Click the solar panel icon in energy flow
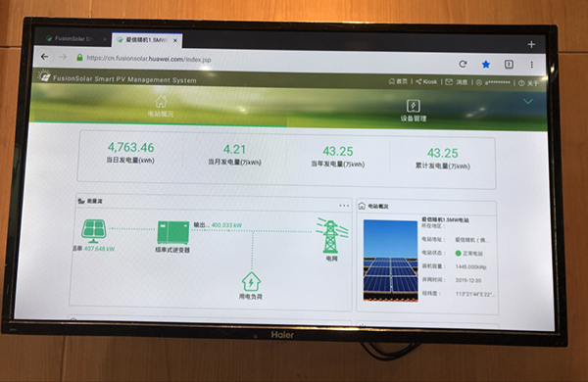Image resolution: width=588 pixels, height=382 pixels. (94, 231)
